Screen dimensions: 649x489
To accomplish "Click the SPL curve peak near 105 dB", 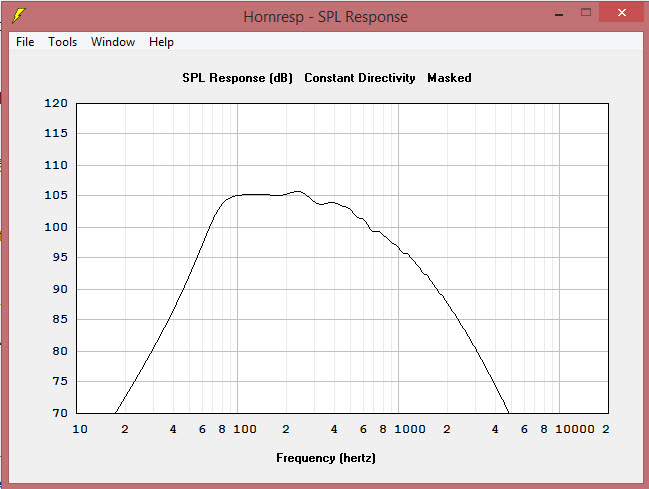I will pos(298,192).
